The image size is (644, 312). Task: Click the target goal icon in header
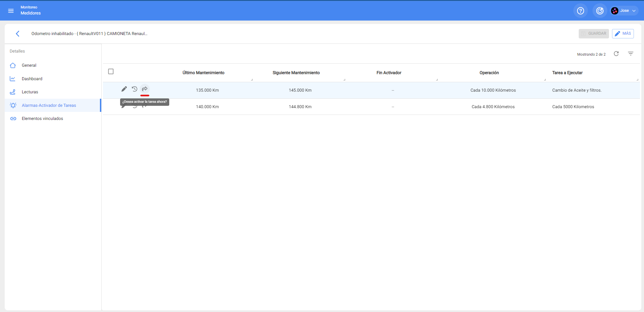tap(600, 11)
